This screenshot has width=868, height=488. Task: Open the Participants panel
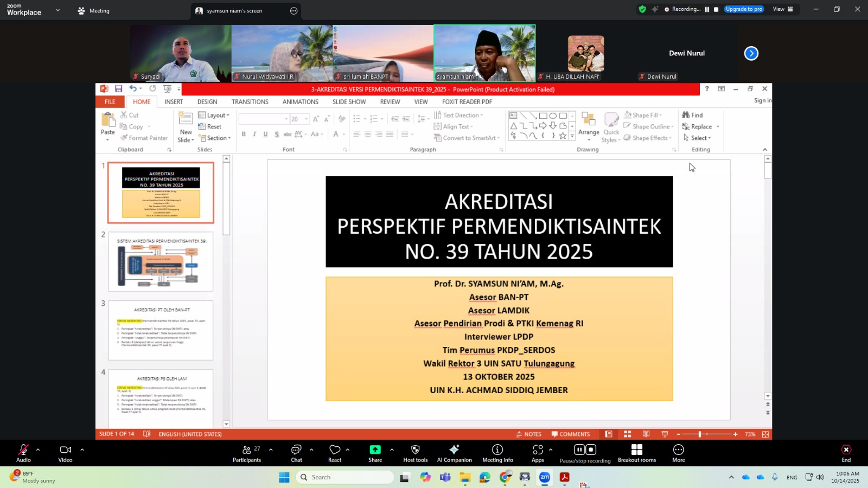coord(247,453)
